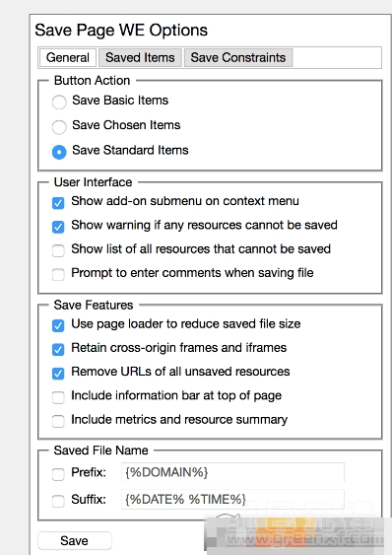Toggle page loader to reduce file size
Screen dimensions: 392x555
click(x=58, y=325)
